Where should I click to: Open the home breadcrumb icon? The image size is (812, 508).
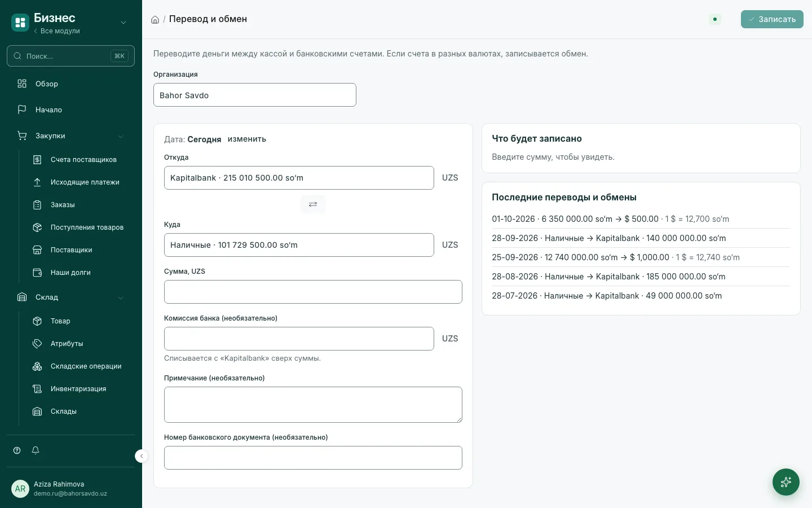(x=155, y=20)
